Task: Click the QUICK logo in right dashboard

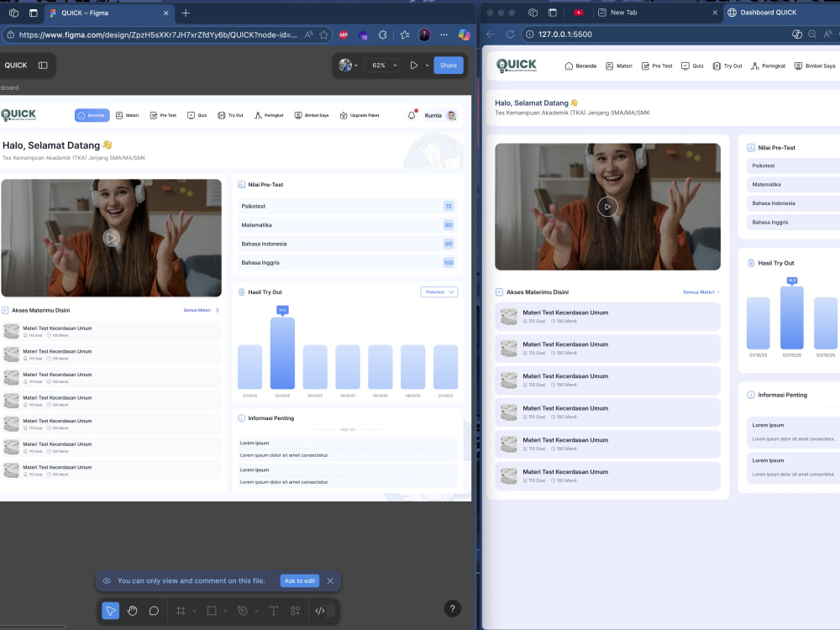Action: (517, 66)
